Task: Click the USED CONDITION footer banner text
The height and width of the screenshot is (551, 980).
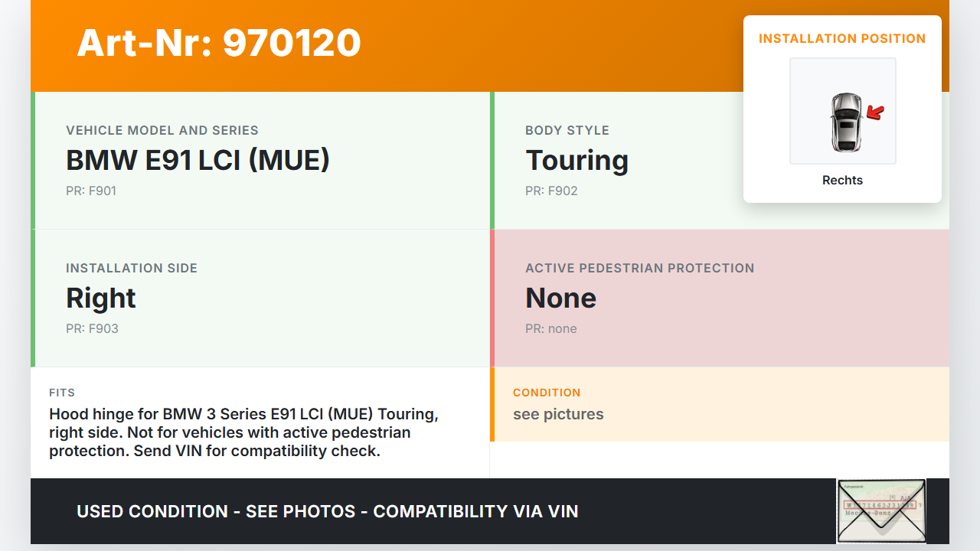Action: tap(327, 511)
